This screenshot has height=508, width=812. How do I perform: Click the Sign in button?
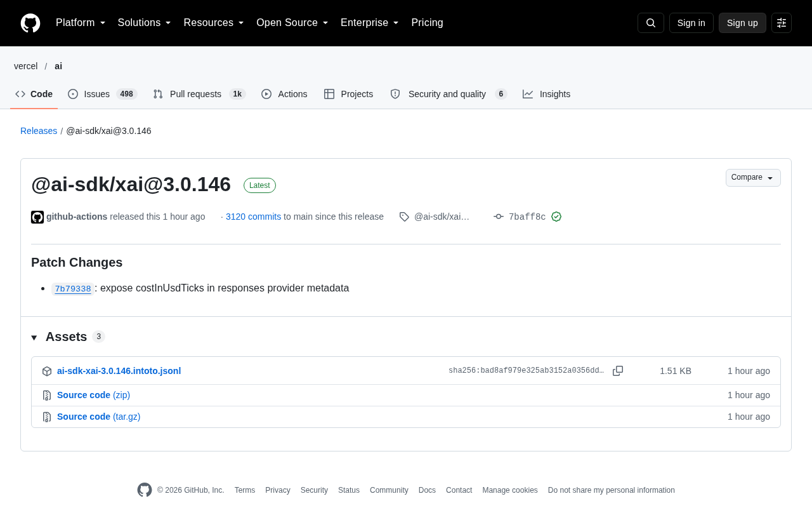pos(691,23)
